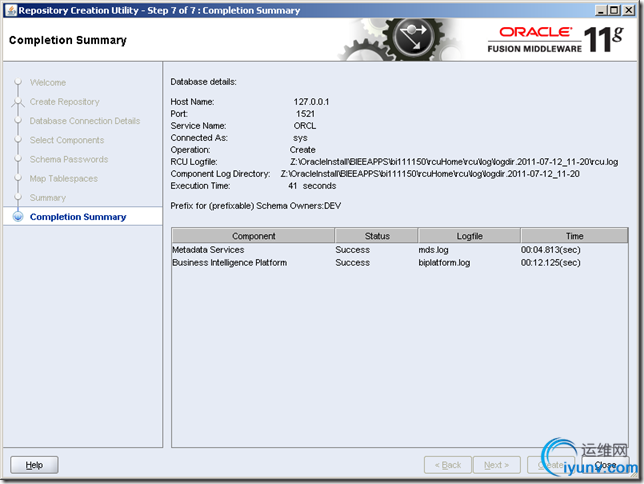Select the Map Tablespaces step
The width and height of the screenshot is (644, 484).
coord(64,179)
